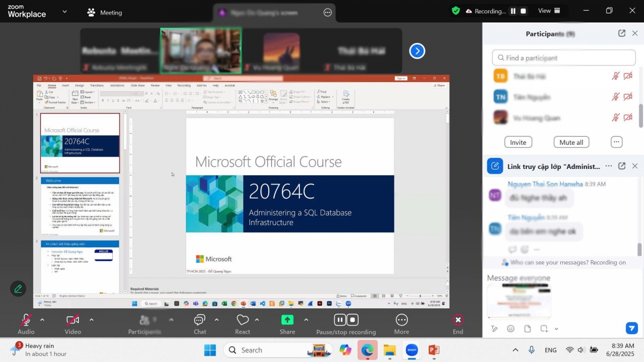Toggle Tiên Nguyễn's muted microphone icon
This screenshot has height=362, width=644.
point(616,97)
